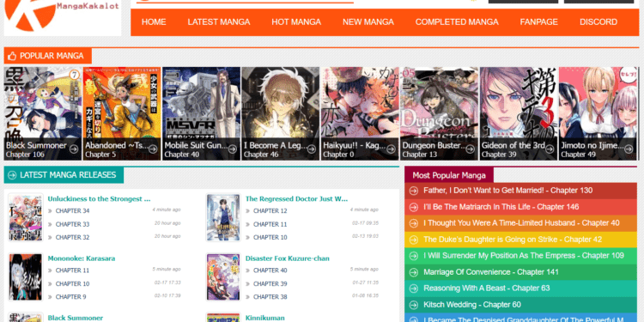Click the arrow icon on Dungeon Buster card
This screenshot has height=322, width=644.
pos(471,149)
